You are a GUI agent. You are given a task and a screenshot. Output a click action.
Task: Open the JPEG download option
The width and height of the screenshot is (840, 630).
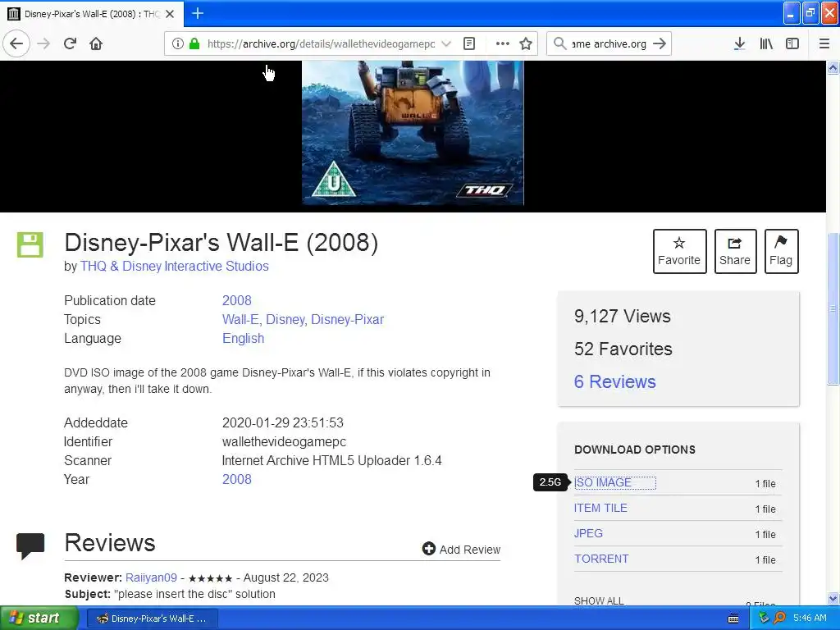588,533
